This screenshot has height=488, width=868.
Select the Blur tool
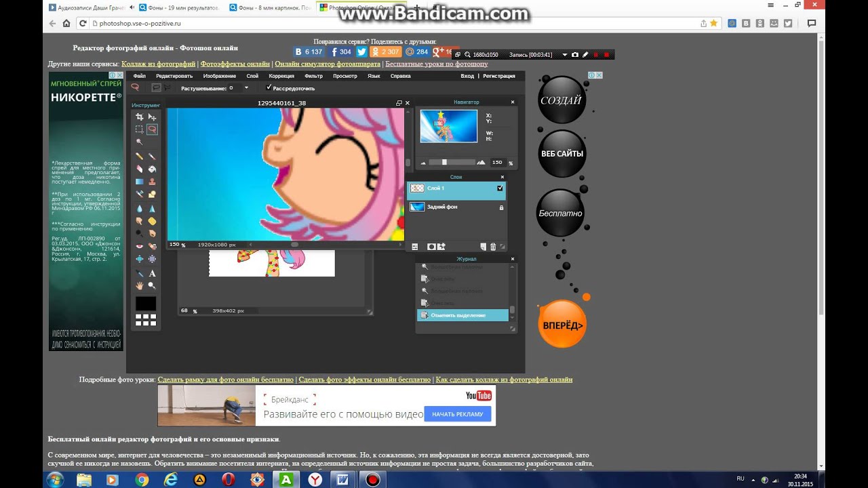140,209
